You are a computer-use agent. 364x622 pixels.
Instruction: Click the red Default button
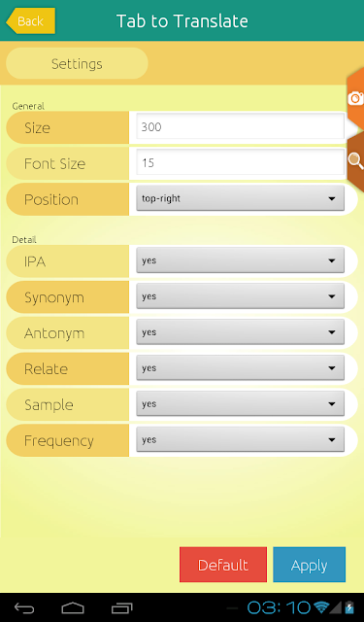pyautogui.click(x=223, y=565)
